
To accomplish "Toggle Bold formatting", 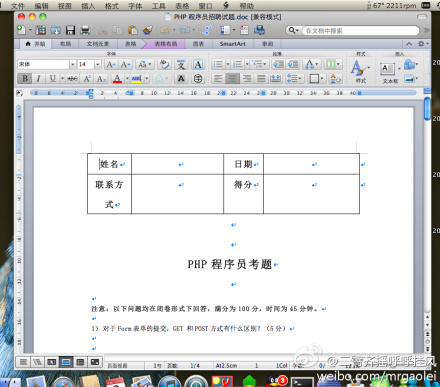I will click(x=25, y=79).
